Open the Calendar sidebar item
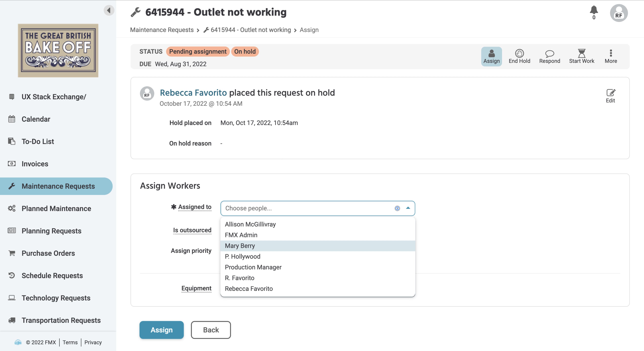The image size is (644, 351). [36, 119]
